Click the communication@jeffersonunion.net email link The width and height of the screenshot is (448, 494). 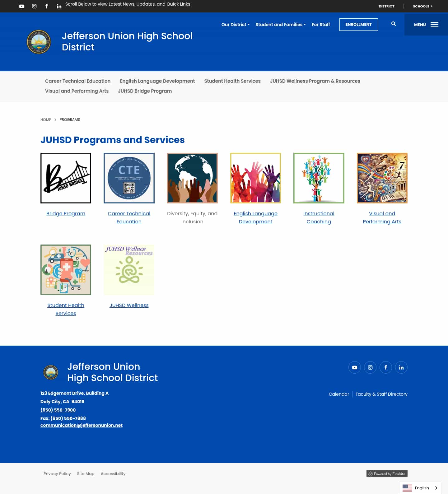pos(82,425)
